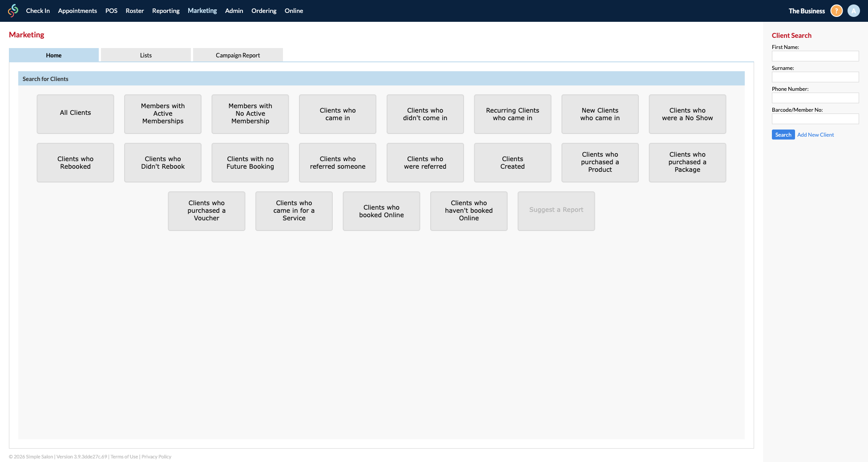This screenshot has height=462, width=868.
Task: Open the help question mark icon
Action: (x=836, y=10)
